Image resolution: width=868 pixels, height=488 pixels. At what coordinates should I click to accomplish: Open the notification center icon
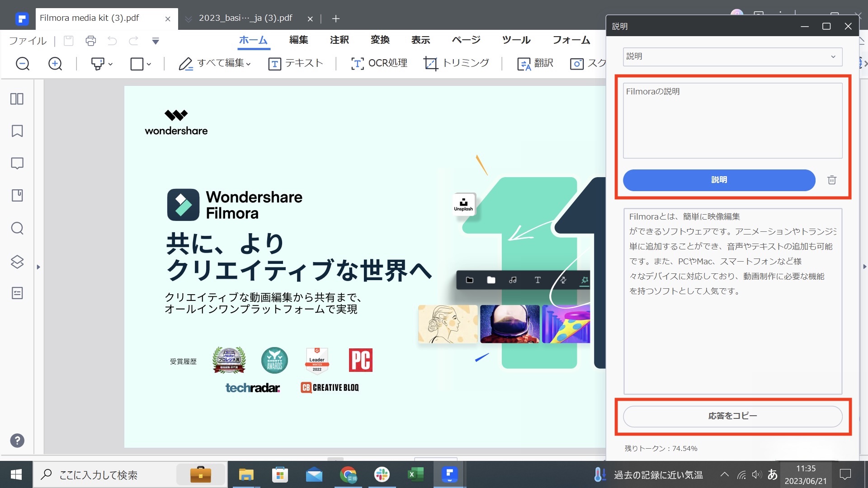[x=845, y=474]
